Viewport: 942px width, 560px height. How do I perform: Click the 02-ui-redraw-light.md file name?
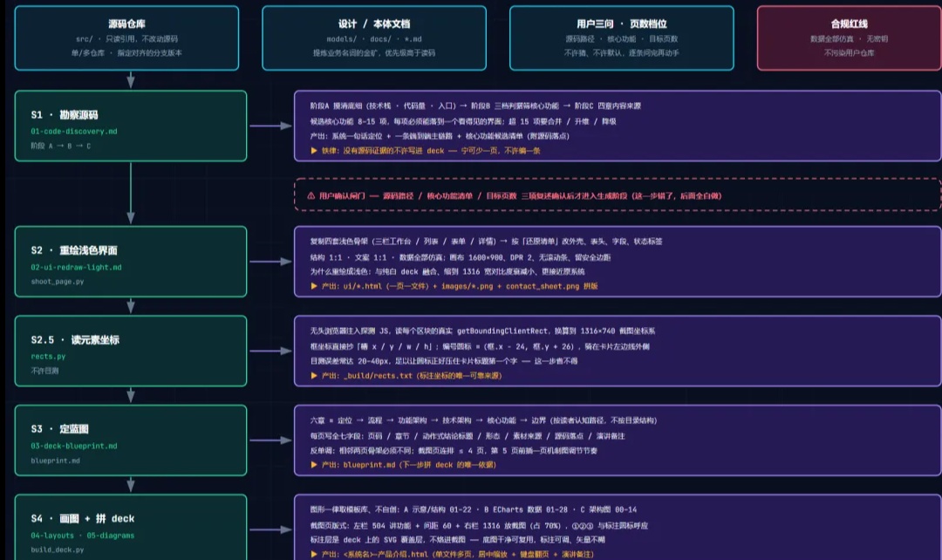(x=76, y=267)
